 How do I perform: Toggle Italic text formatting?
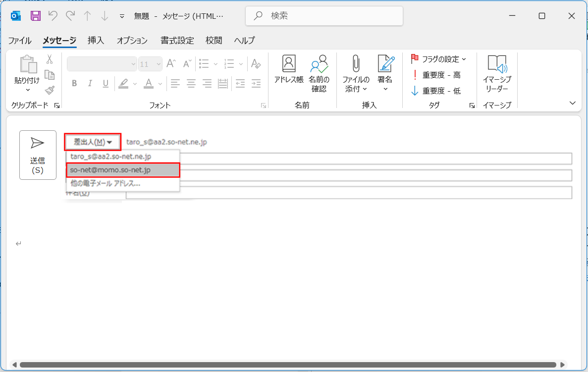point(90,83)
